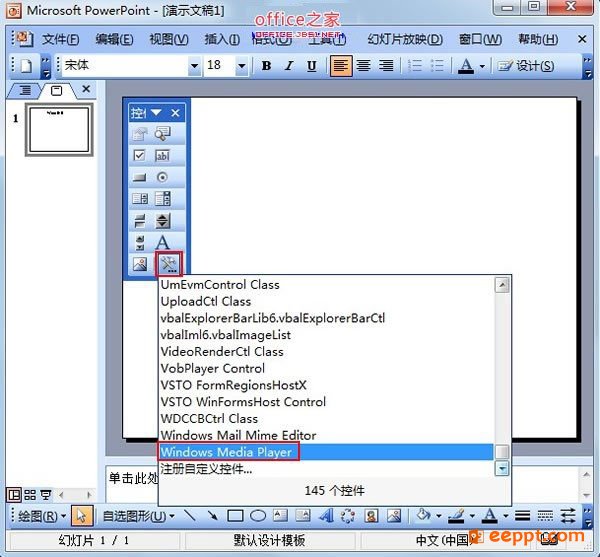This screenshot has height=557, width=600.
Task: Click the Select Objects arrow tool
Action: point(81,516)
